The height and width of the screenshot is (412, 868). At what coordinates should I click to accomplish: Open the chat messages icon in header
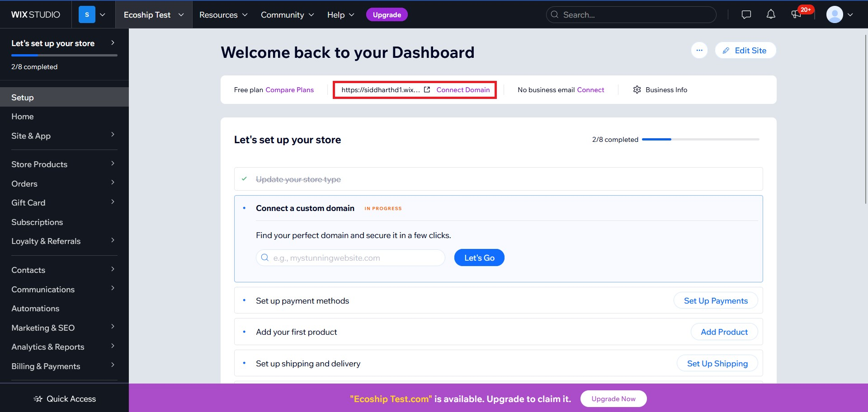(746, 14)
